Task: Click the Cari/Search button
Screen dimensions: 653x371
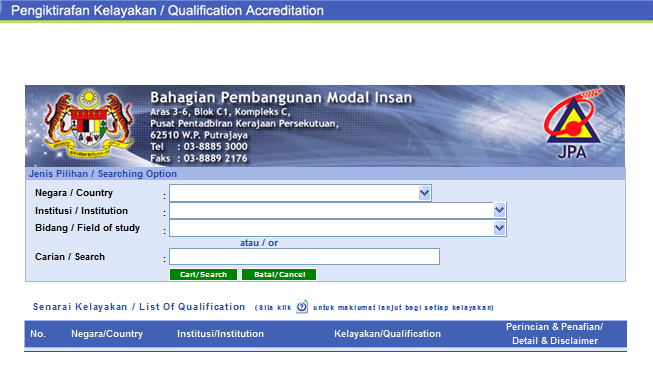Action: (x=203, y=274)
